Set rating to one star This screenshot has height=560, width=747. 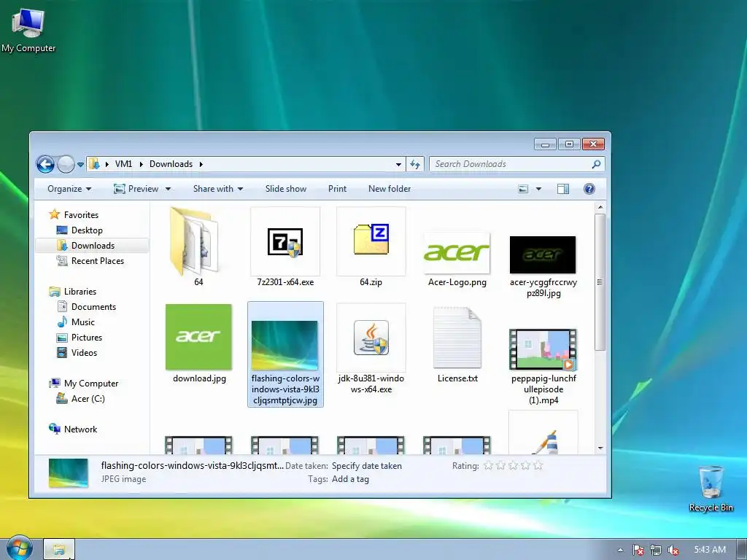[x=488, y=465]
